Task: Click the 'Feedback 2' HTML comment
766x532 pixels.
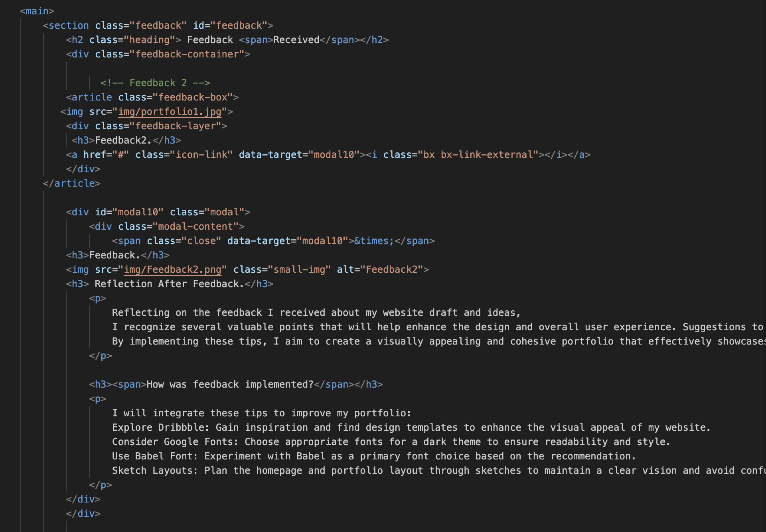Action: 155,83
